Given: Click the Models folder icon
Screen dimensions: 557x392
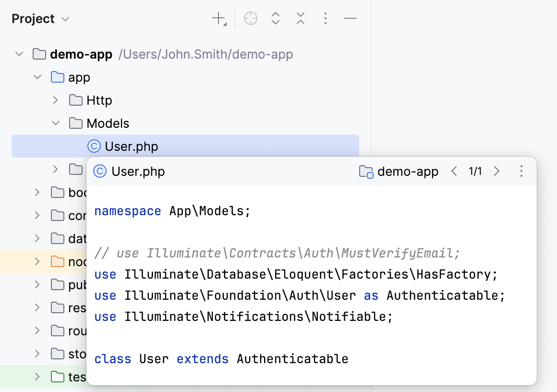Looking at the screenshot, I should tap(75, 123).
